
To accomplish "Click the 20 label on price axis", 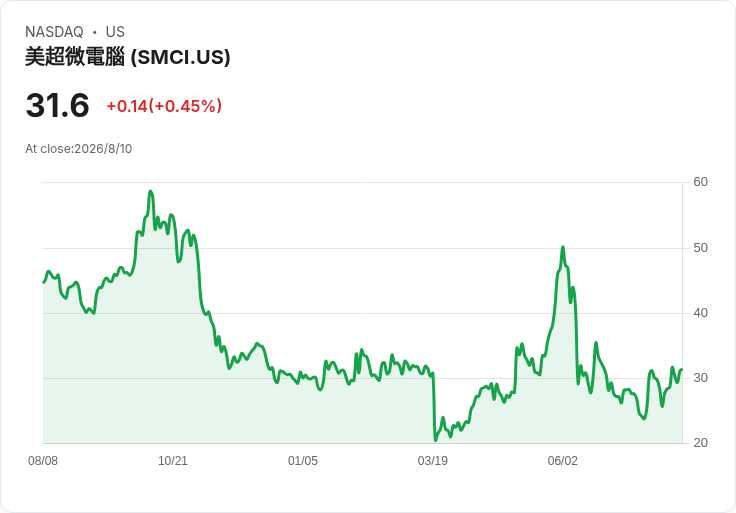I will coord(700,443).
